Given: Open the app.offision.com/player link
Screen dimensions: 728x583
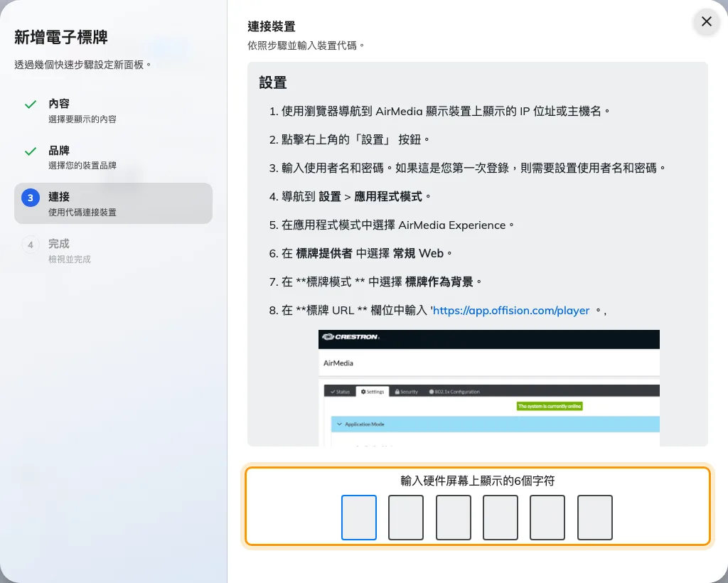Looking at the screenshot, I should [x=510, y=310].
